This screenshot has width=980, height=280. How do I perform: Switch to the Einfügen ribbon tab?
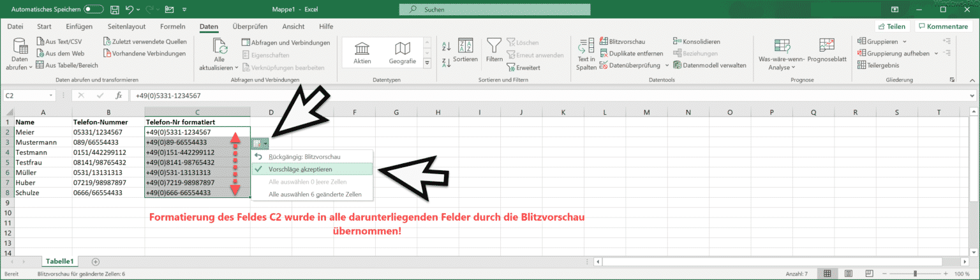click(78, 26)
